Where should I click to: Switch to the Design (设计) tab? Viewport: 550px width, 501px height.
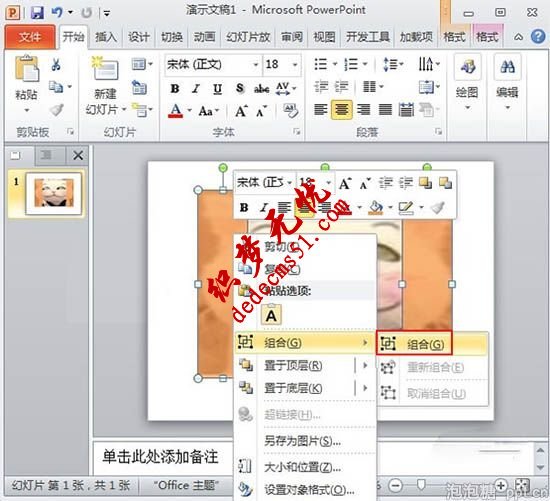139,37
